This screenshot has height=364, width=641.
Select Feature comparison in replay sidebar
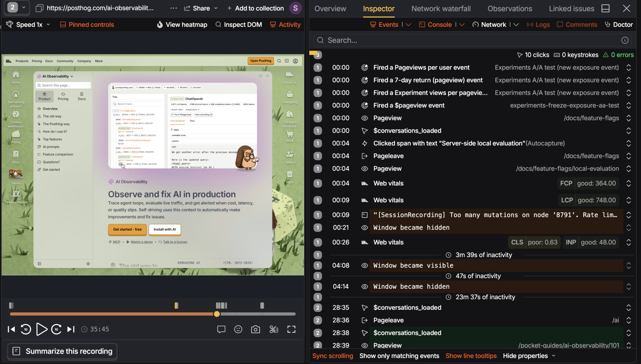pyautogui.click(x=58, y=154)
